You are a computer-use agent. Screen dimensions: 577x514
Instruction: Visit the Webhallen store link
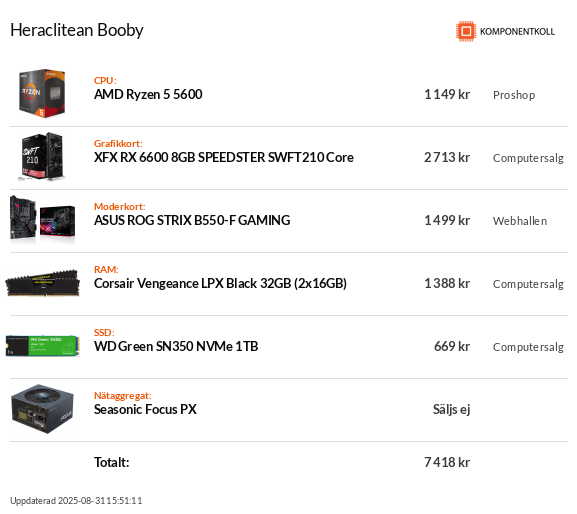pos(520,221)
